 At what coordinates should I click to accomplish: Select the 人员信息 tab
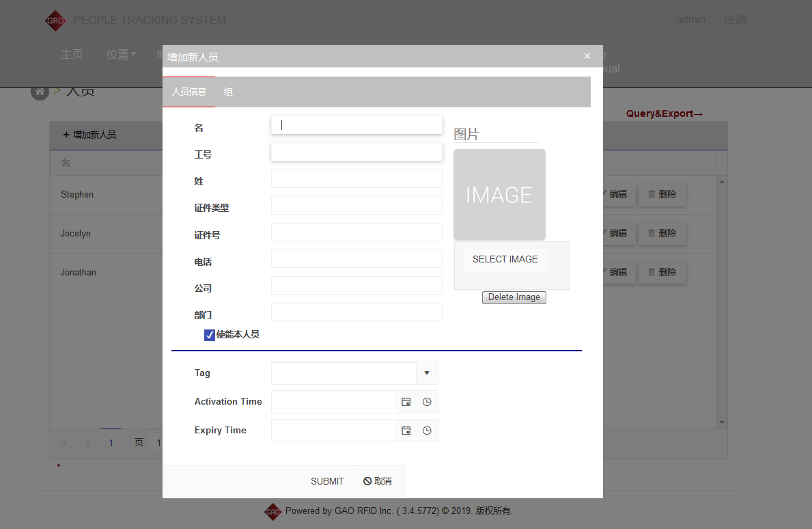(x=188, y=92)
